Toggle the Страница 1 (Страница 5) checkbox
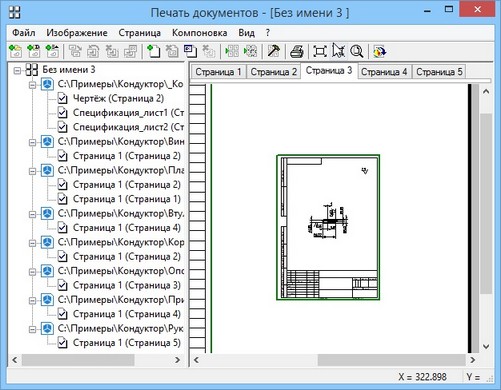The image size is (501, 390). [62, 343]
